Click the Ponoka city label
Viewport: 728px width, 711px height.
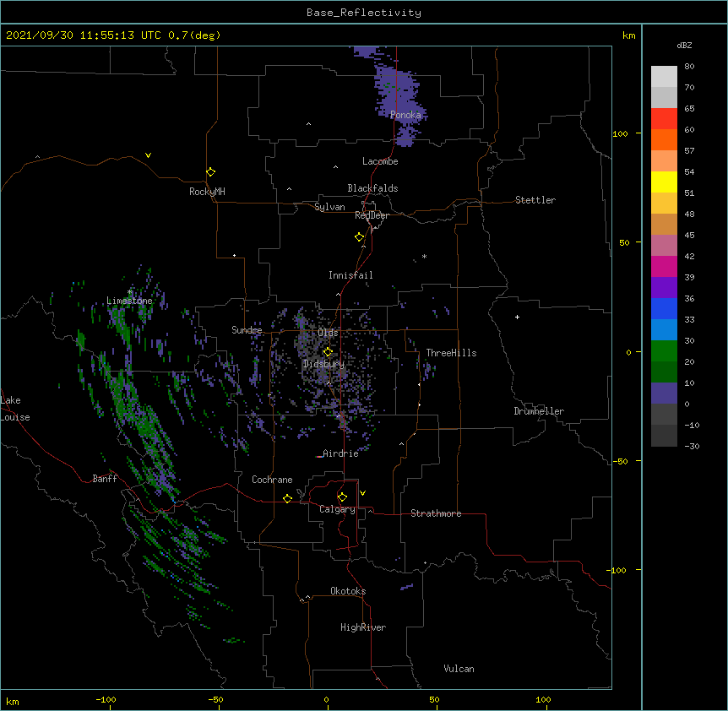point(405,115)
